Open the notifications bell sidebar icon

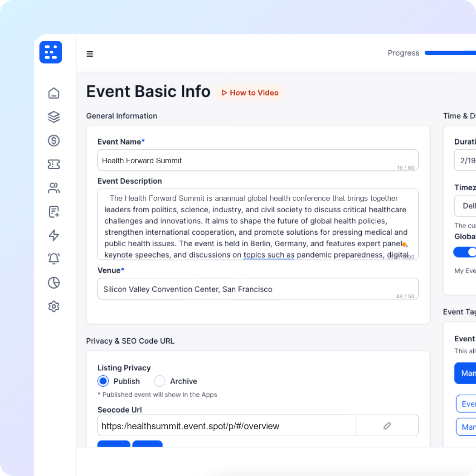(54, 259)
